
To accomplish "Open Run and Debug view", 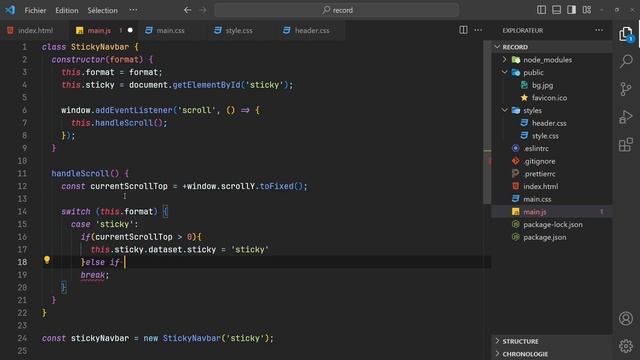I will [x=626, y=117].
